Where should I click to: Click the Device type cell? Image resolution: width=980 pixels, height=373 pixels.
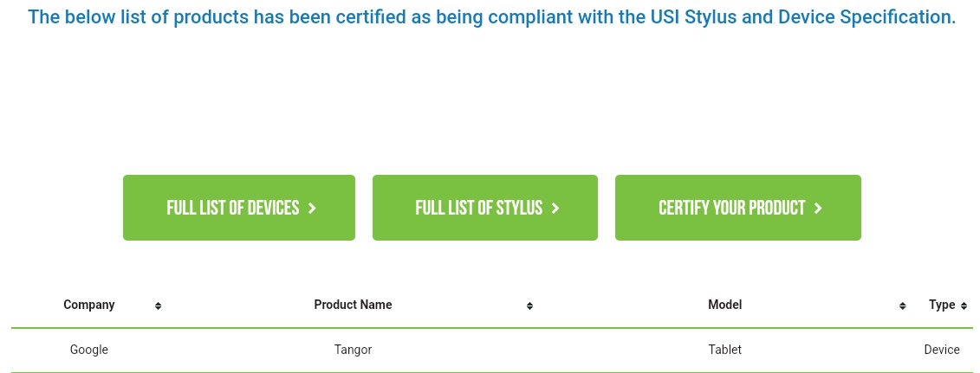pyautogui.click(x=942, y=350)
